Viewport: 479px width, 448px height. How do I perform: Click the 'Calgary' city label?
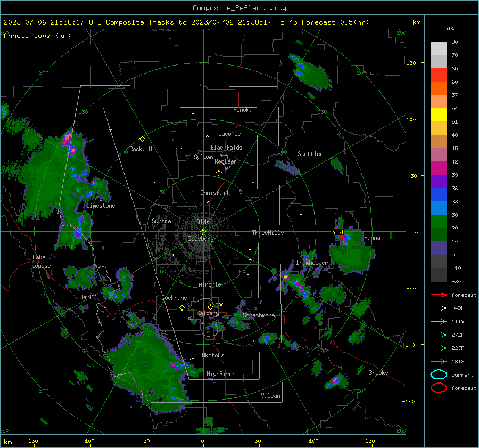pos(208,313)
